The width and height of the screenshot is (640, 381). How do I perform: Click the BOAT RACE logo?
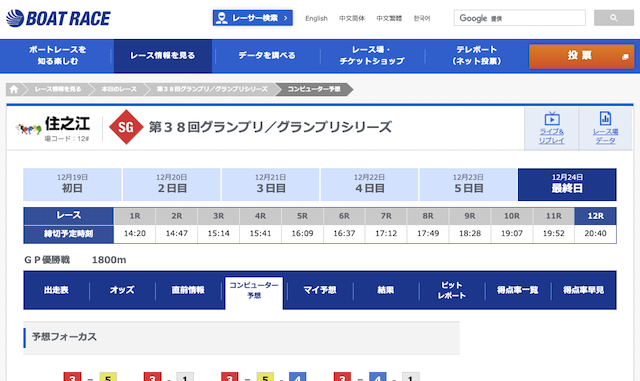58,18
